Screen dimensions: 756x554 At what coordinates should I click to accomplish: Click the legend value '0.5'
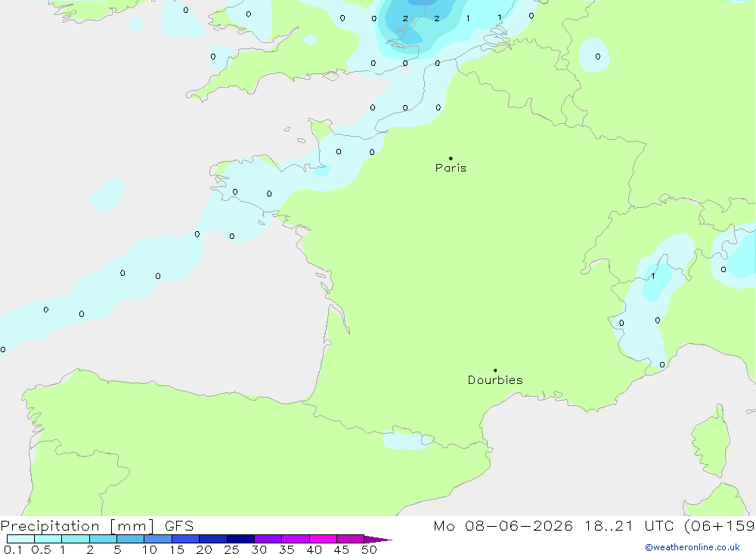click(x=41, y=549)
